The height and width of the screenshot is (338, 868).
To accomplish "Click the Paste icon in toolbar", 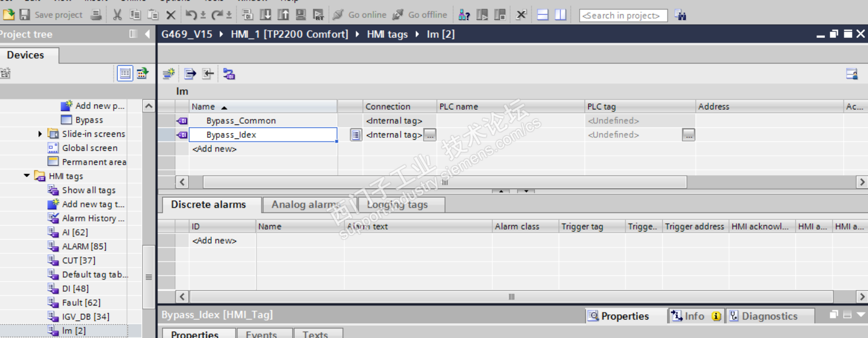I will (x=153, y=15).
